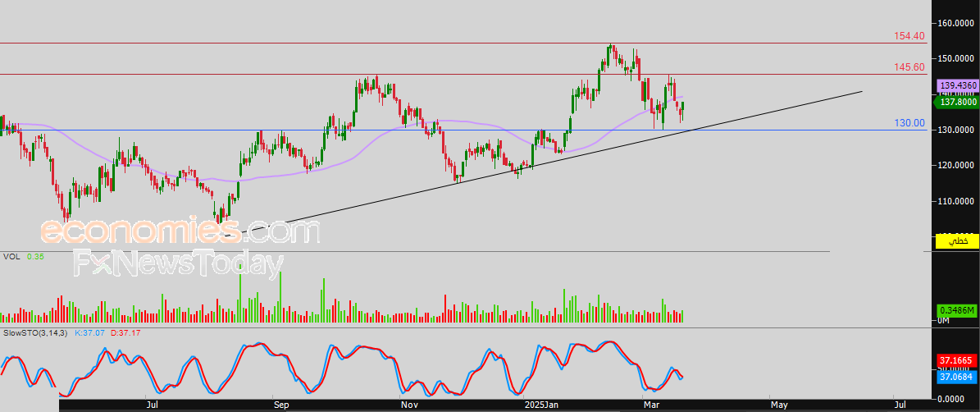The image size is (980, 412).
Task: Click the 0M volume axis label
Action: click(943, 321)
